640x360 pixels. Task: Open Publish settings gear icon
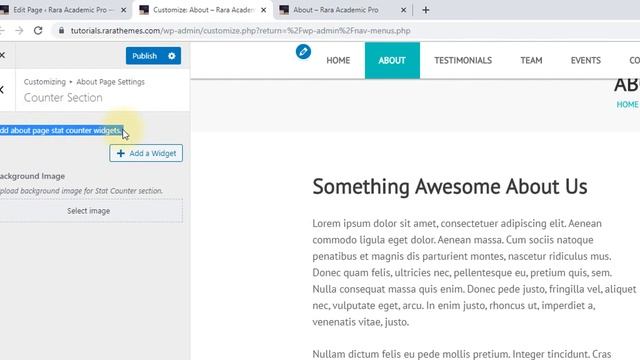click(x=172, y=56)
